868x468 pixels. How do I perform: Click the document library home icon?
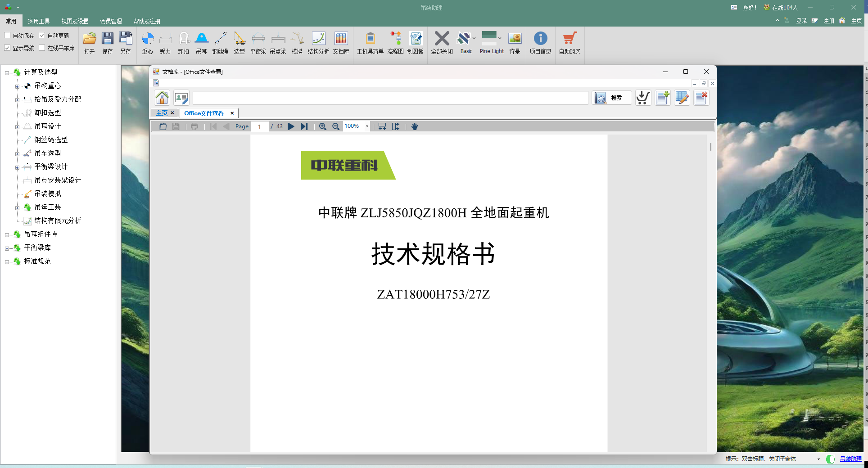coord(162,98)
